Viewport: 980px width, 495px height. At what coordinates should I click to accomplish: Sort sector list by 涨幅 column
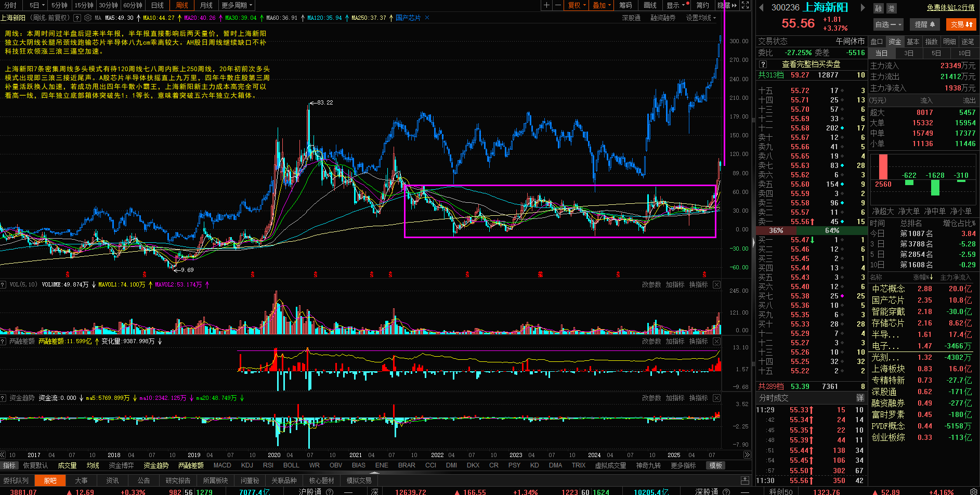point(923,277)
